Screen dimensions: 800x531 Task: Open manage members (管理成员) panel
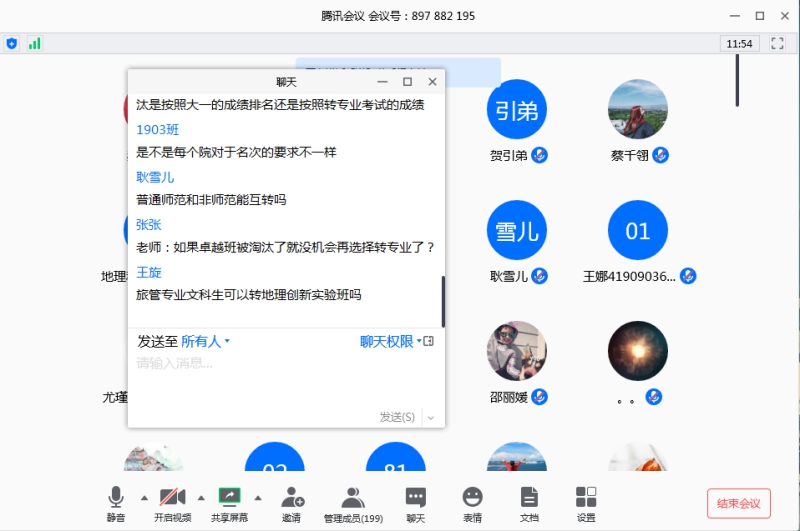[352, 503]
